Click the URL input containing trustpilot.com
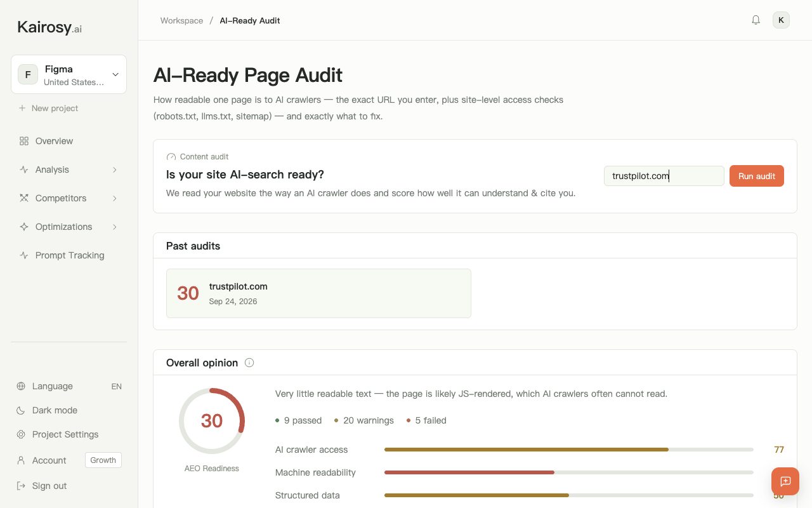The width and height of the screenshot is (812, 508). point(664,176)
